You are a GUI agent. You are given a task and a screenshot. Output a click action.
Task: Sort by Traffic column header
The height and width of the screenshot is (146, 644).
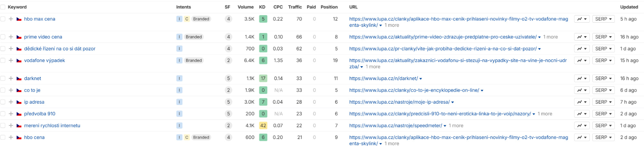click(295, 7)
